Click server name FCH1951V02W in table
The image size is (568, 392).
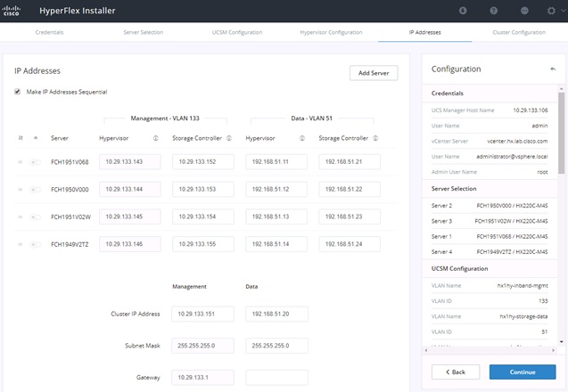pyautogui.click(x=70, y=216)
